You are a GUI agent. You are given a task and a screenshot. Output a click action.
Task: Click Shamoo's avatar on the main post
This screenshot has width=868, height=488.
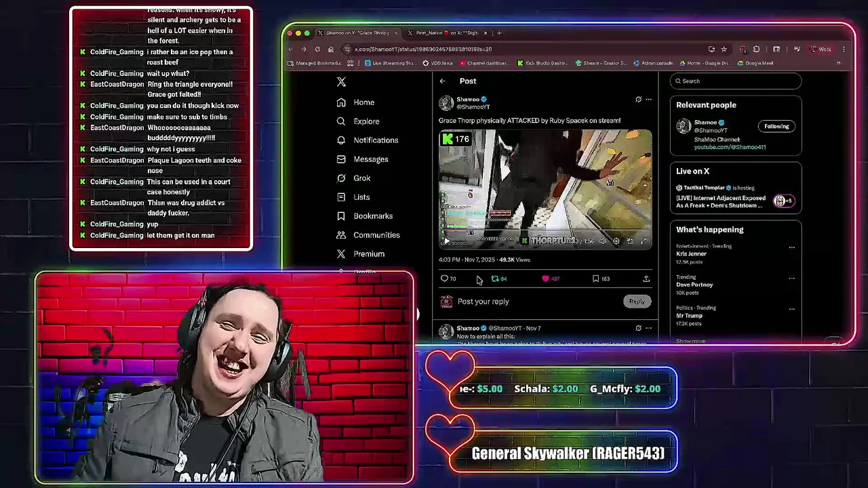pyautogui.click(x=446, y=103)
